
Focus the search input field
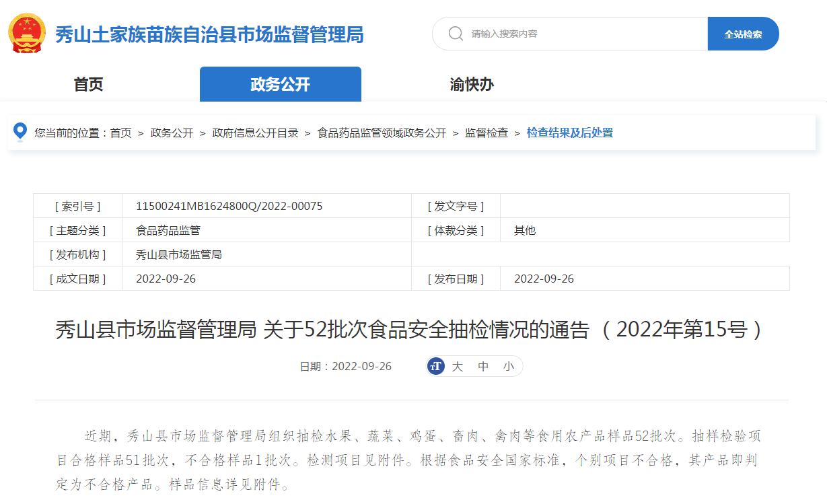click(x=569, y=34)
